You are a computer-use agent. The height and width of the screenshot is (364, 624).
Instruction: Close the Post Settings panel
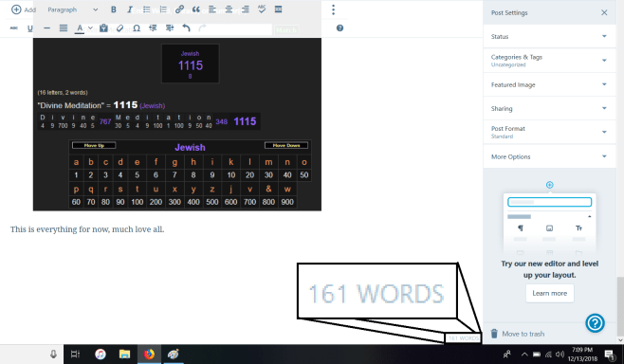tap(604, 12)
